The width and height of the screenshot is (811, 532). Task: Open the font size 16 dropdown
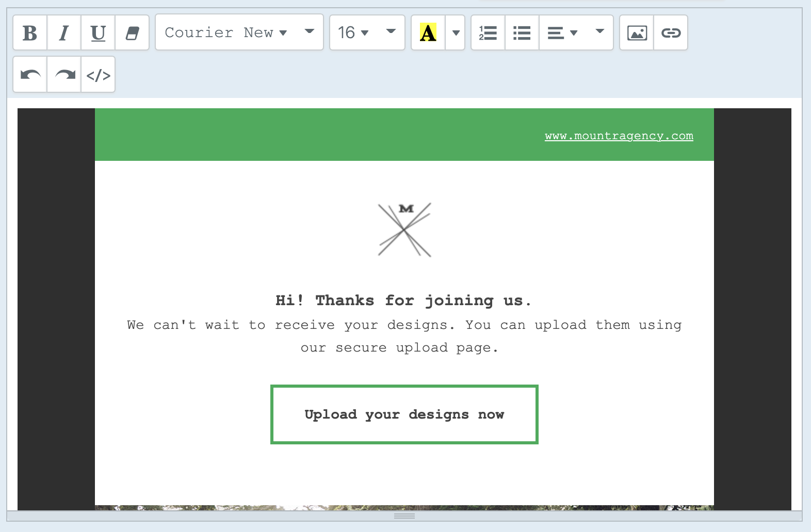pos(367,32)
